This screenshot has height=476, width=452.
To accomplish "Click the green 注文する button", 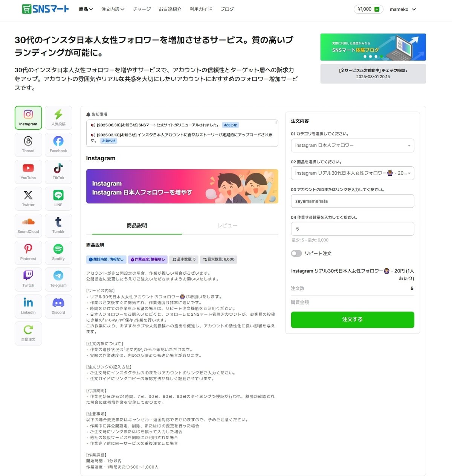I will tap(352, 319).
